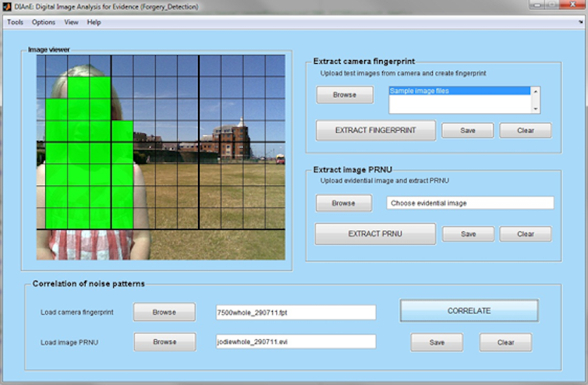Click the CORRELATE button
This screenshot has width=588, height=385.
click(469, 310)
